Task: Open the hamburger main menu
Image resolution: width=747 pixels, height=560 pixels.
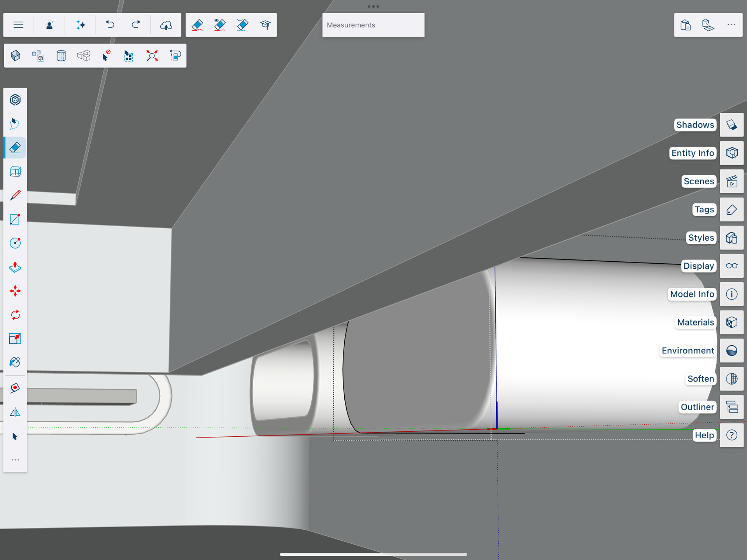Action: [x=18, y=25]
